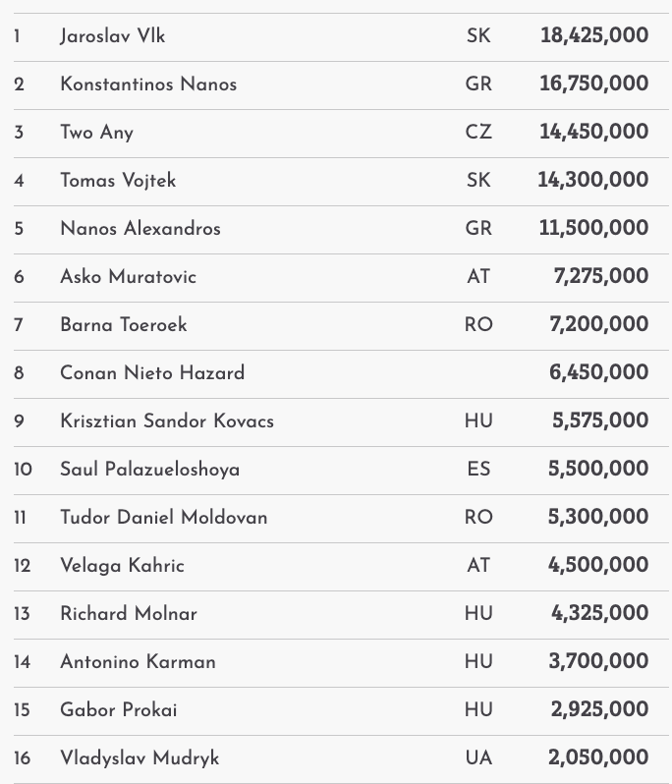This screenshot has width=672, height=784.
Task: Click Tudor Daniel Moldovan name
Action: coord(164,518)
